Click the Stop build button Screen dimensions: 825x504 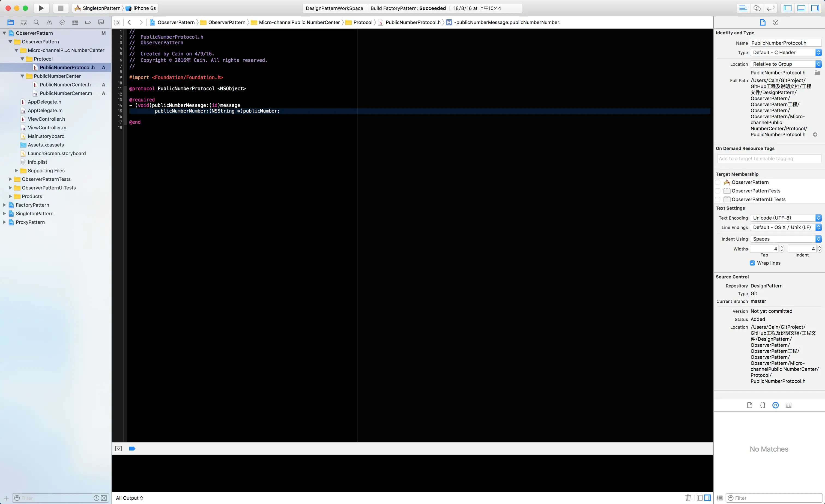(x=61, y=8)
